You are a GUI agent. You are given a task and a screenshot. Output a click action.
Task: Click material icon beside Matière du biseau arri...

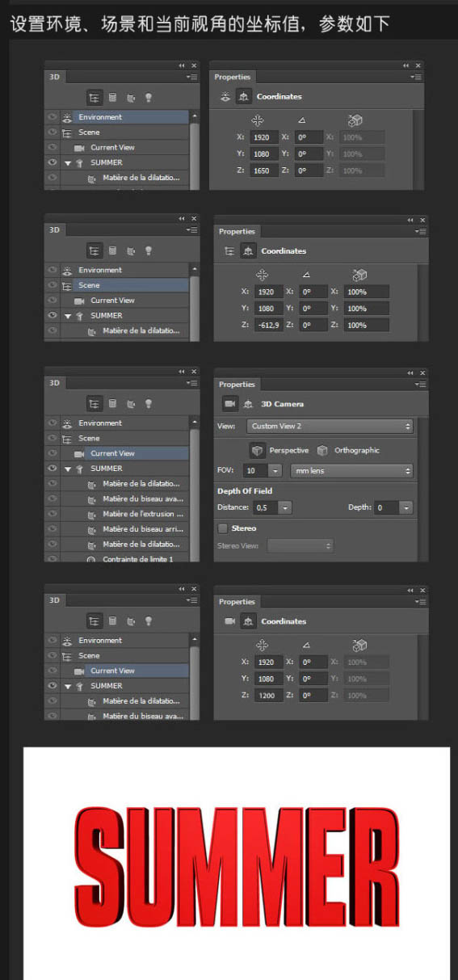coord(91,529)
